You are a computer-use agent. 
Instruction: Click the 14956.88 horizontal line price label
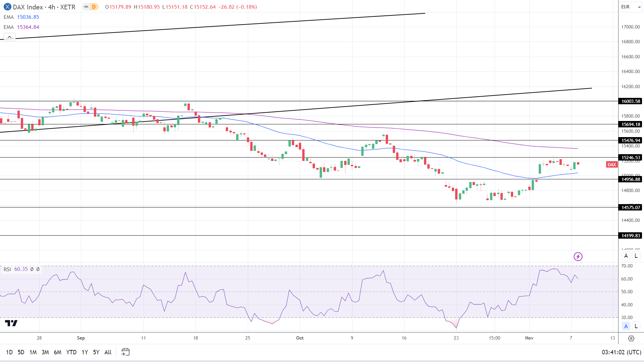631,179
